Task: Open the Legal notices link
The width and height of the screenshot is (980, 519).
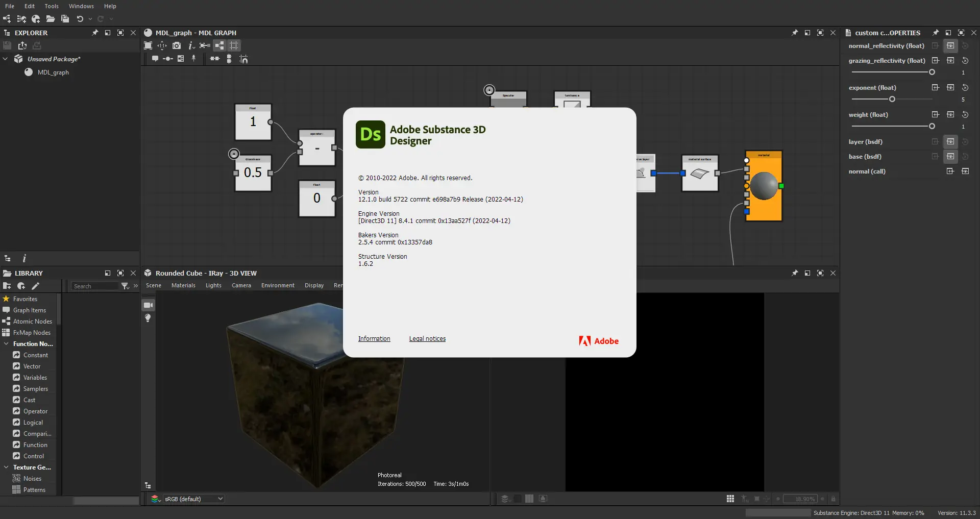Action: tap(427, 339)
